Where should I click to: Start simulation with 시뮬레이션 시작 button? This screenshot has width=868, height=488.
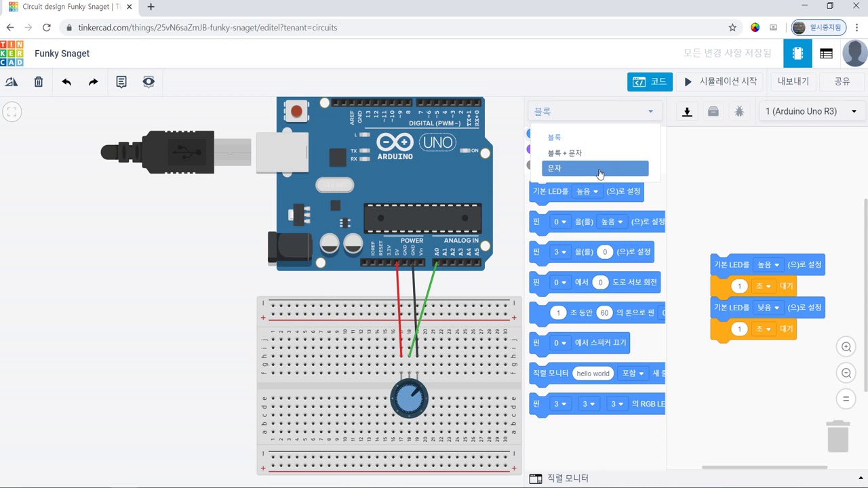721,81
